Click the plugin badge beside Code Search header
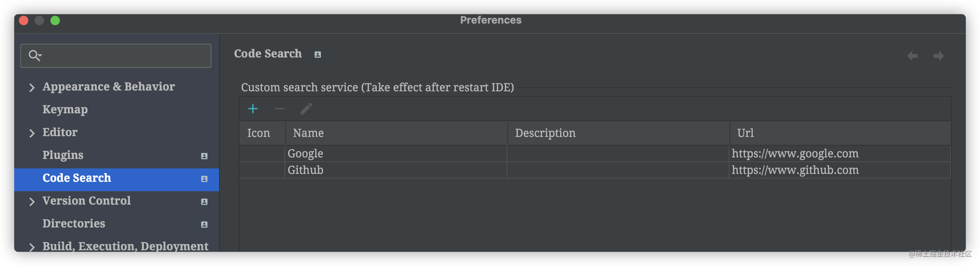The width and height of the screenshot is (980, 266). (x=317, y=54)
